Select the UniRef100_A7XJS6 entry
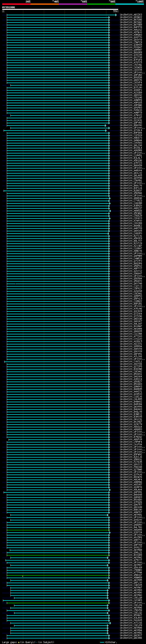Screen dimensions: 146x644 click(131, 623)
